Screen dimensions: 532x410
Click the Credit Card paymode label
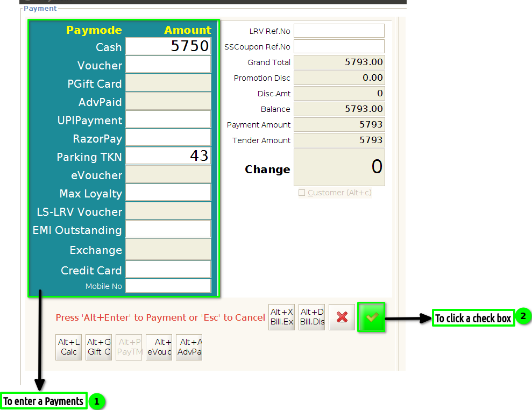pyautogui.click(x=91, y=271)
